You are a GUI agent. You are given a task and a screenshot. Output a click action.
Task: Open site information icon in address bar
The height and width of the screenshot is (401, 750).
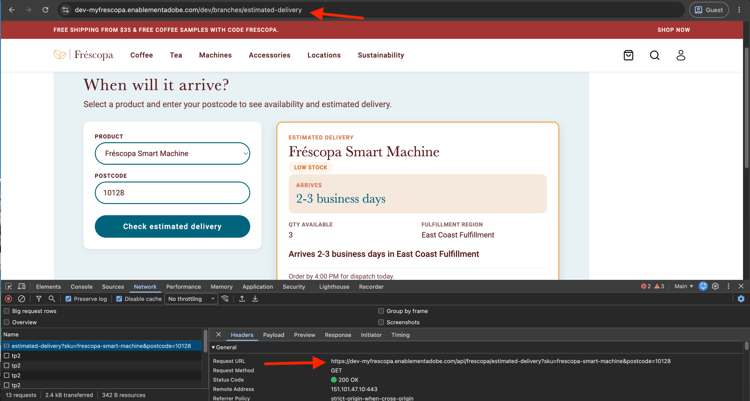click(66, 10)
